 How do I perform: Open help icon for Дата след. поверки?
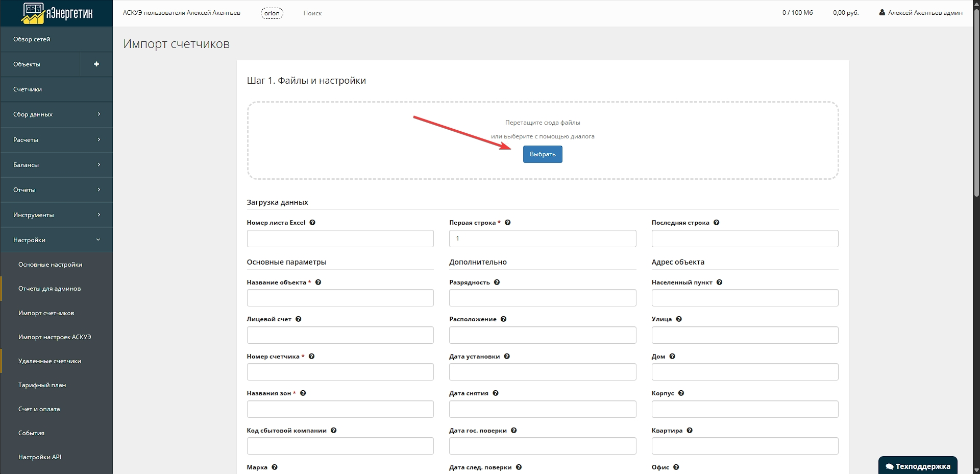pos(519,467)
